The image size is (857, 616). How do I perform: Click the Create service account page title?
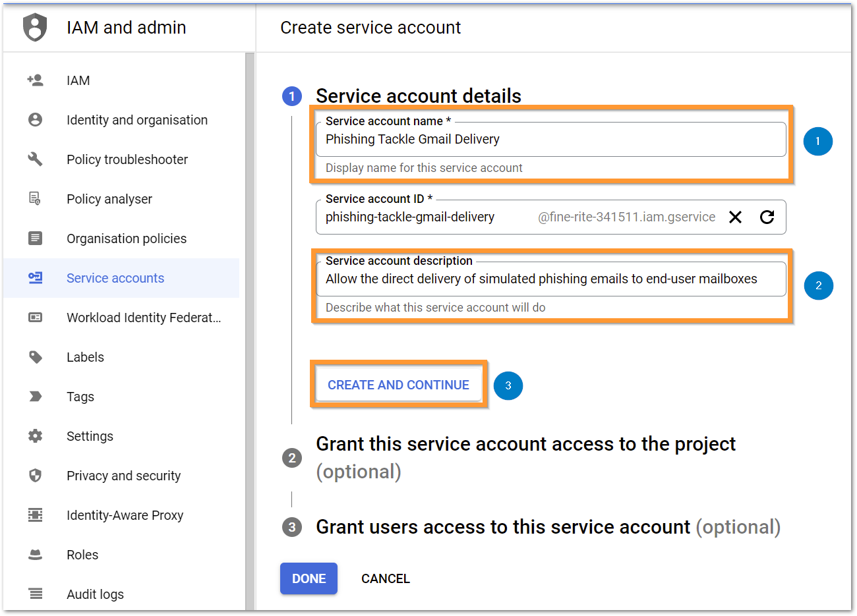(370, 28)
